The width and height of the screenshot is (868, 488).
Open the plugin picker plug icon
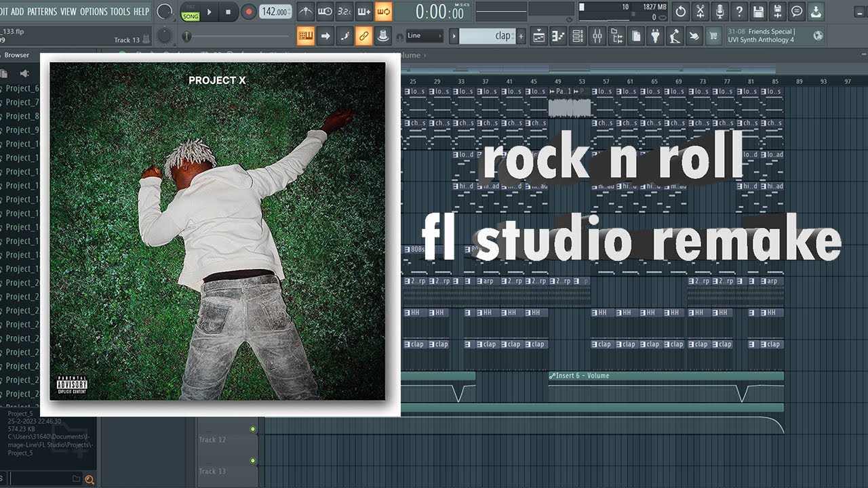655,36
